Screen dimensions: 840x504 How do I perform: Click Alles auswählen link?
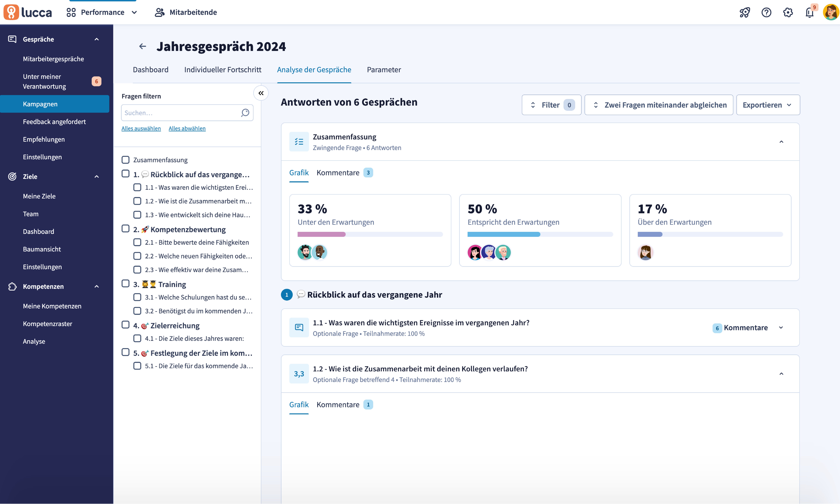coord(141,128)
